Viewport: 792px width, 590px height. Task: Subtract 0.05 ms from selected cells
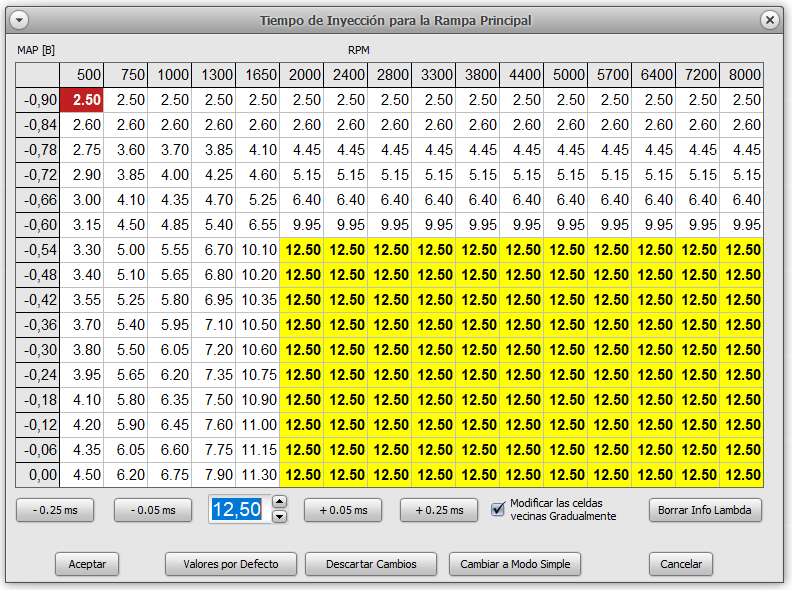tap(153, 510)
